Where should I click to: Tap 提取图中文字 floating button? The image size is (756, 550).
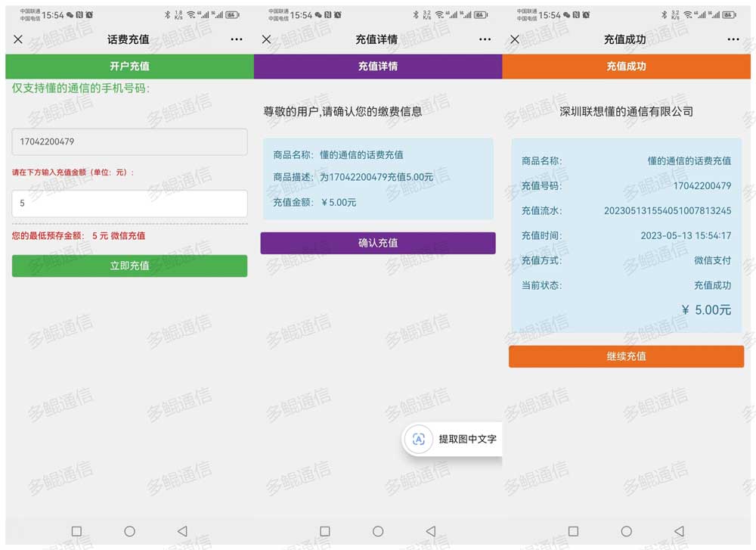[452, 439]
